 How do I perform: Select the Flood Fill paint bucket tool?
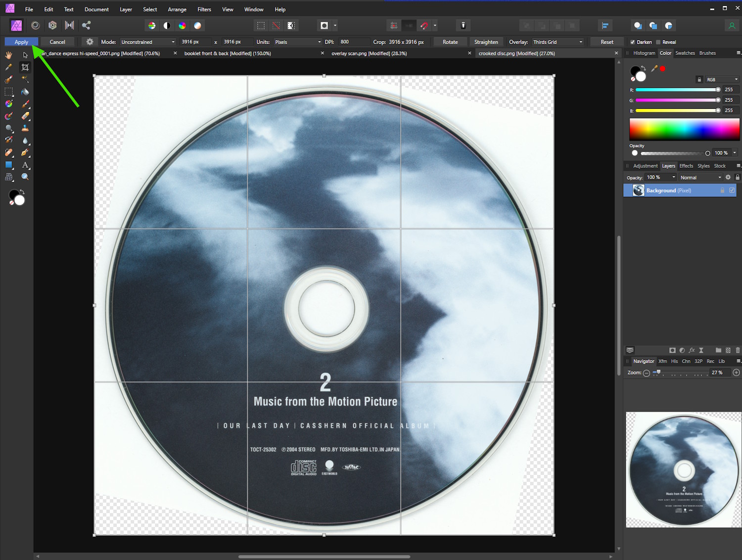(25, 92)
